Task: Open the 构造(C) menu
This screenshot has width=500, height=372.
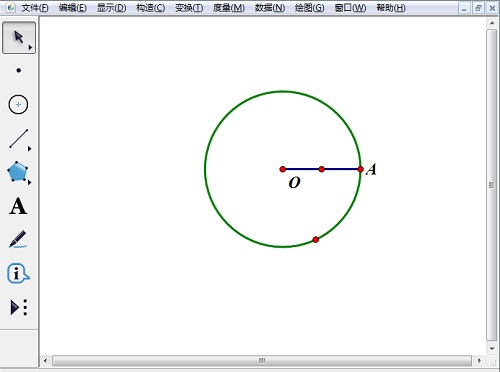Action: pyautogui.click(x=151, y=8)
